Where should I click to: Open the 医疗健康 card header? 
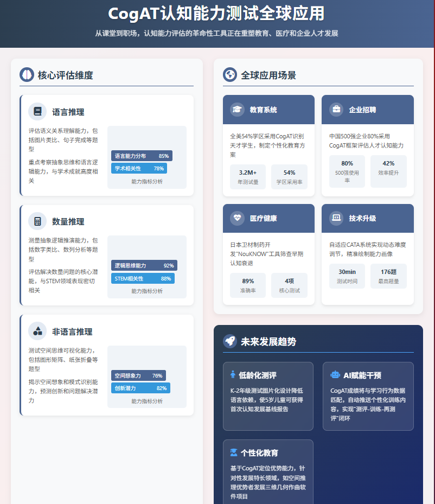point(268,218)
